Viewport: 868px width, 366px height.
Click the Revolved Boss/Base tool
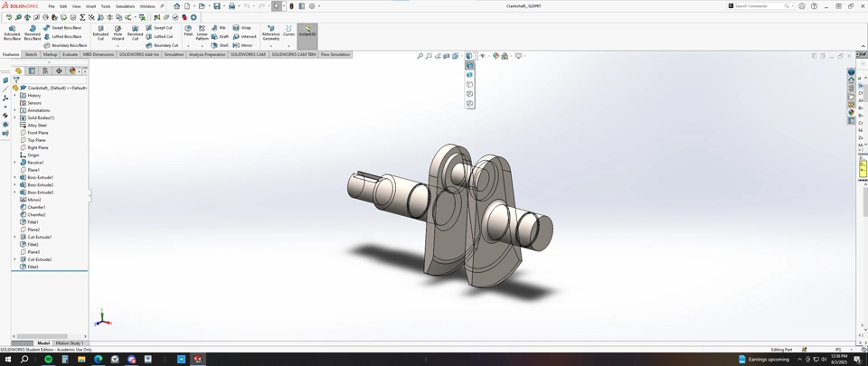pos(33,33)
